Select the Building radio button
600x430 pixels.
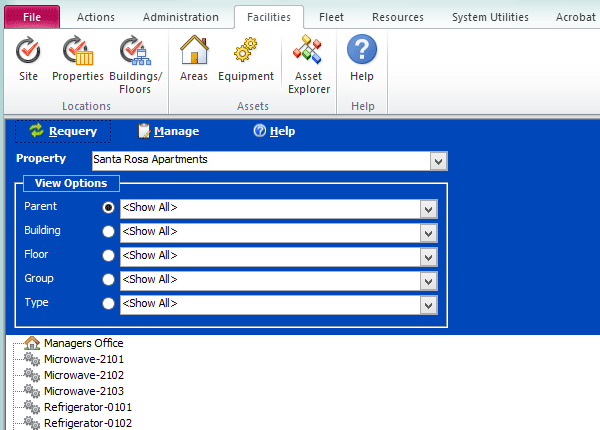click(108, 232)
